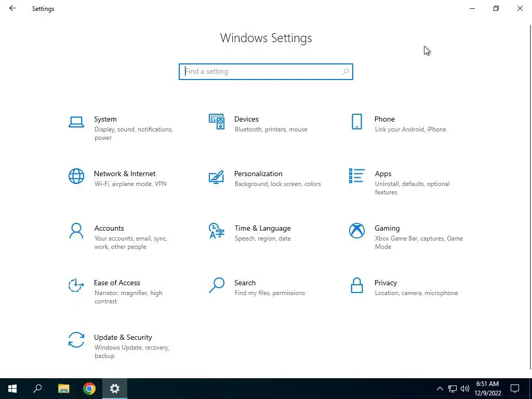Open the notification center icon
The image size is (532, 399).
[x=515, y=389]
